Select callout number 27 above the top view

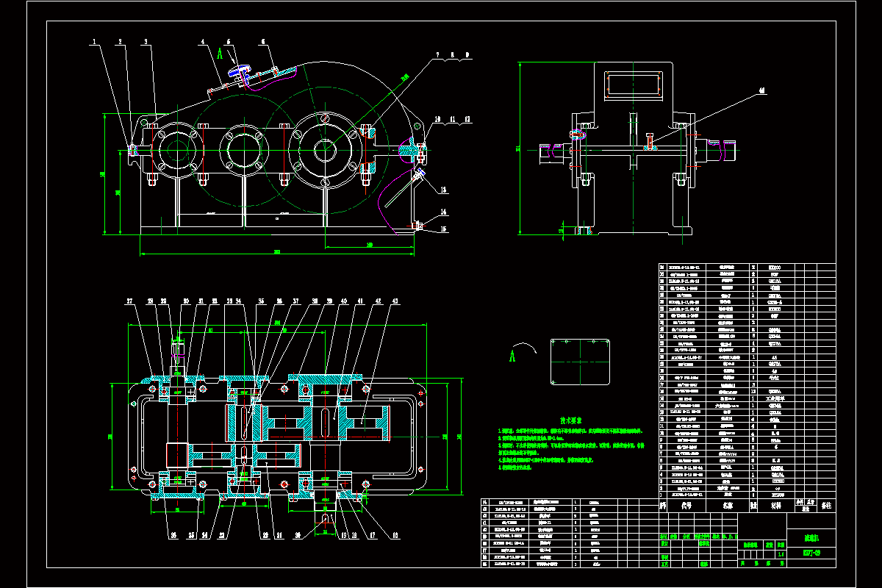(129, 301)
